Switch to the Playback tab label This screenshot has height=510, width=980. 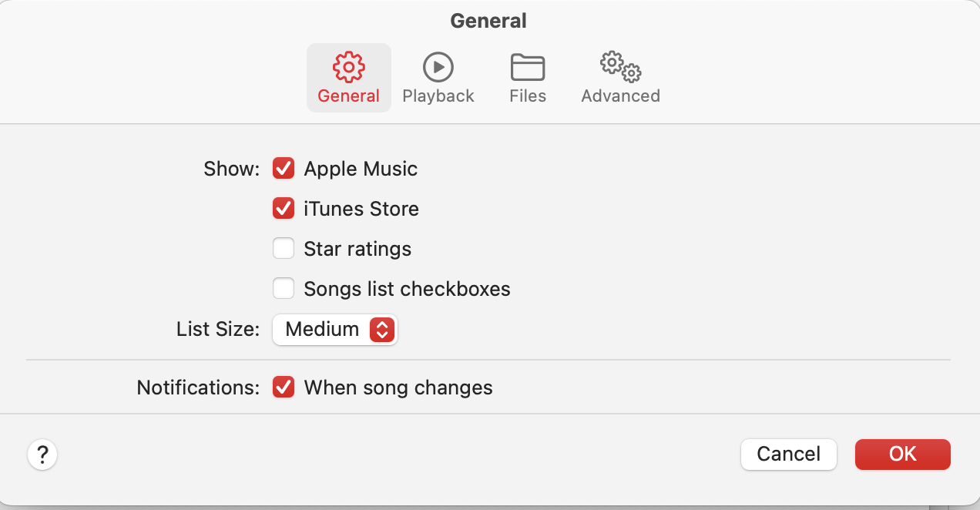click(438, 96)
